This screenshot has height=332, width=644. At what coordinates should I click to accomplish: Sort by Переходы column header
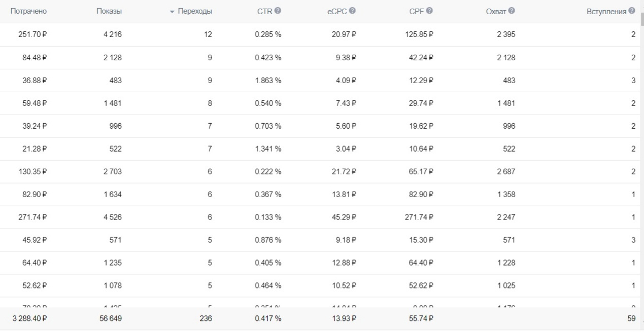coord(195,11)
